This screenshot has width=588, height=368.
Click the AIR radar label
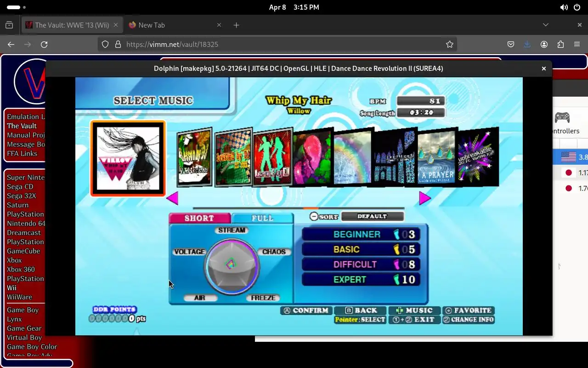tap(200, 298)
